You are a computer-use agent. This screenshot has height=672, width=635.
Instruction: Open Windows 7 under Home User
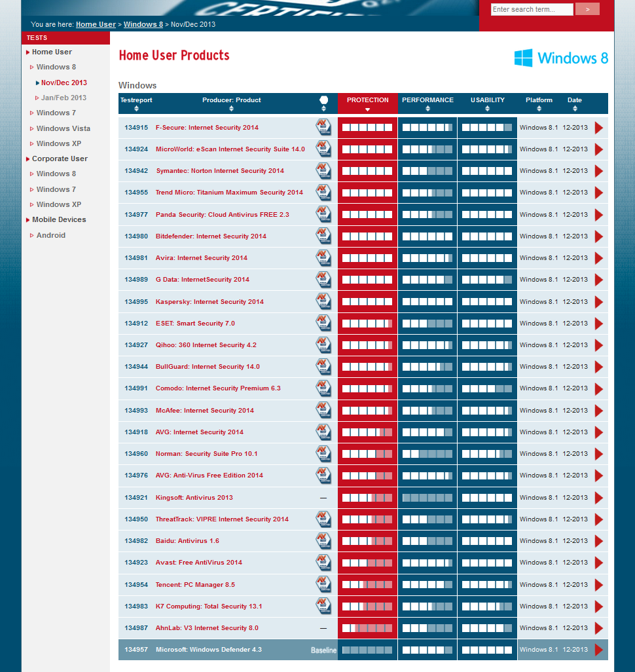point(56,113)
